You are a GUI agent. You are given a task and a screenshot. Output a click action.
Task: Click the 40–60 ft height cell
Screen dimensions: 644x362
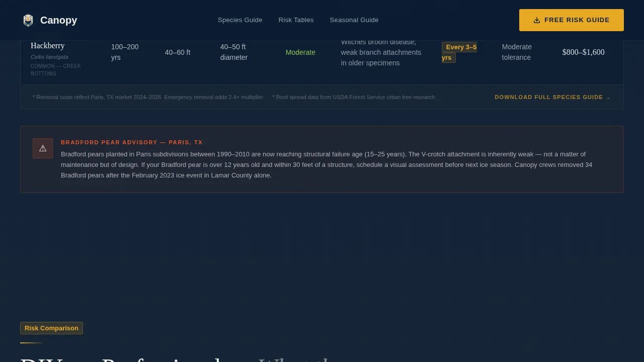pos(178,52)
